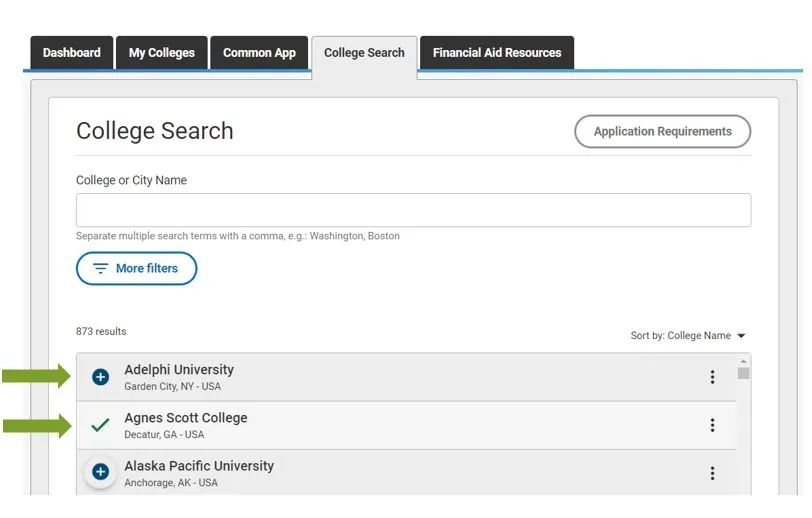Open the three-dot menu for Adelphi University
This screenshot has height=518, width=812.
pos(712,377)
